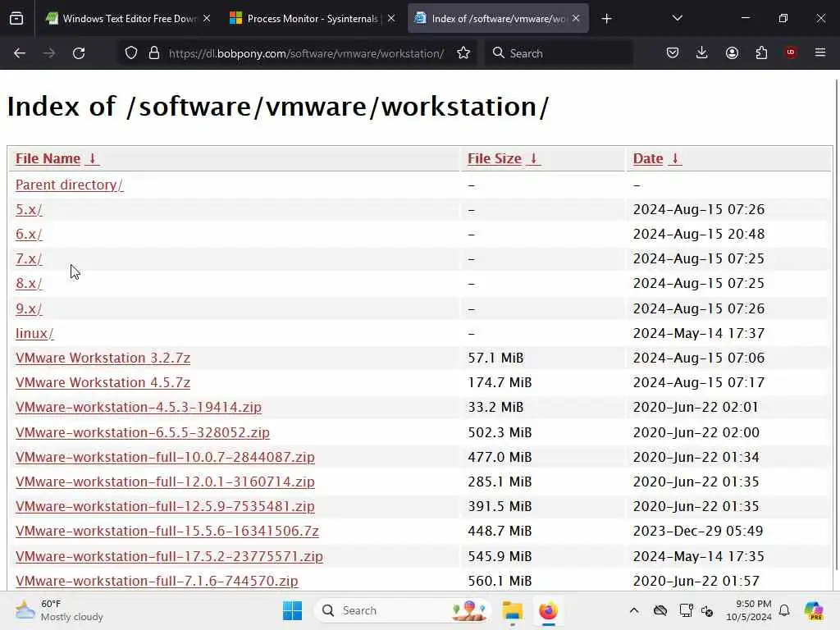The width and height of the screenshot is (840, 630).
Task: Open the Firefox hamburger application menu
Action: click(x=820, y=52)
